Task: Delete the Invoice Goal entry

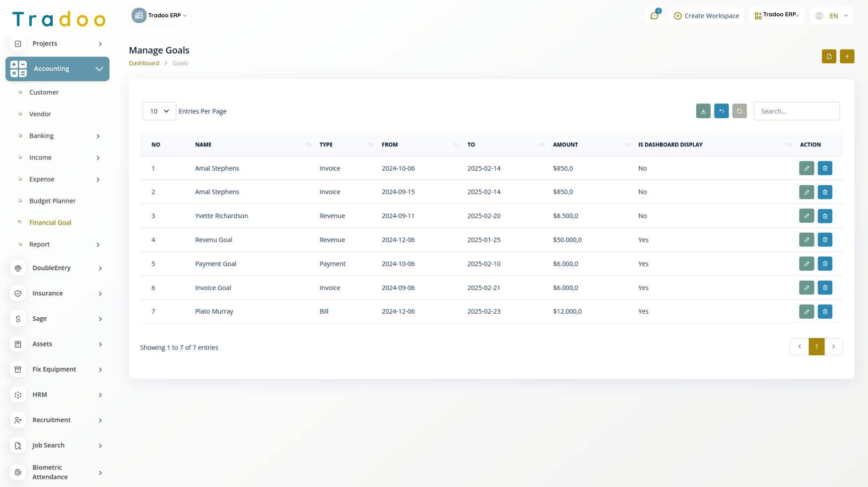Action: (x=825, y=288)
